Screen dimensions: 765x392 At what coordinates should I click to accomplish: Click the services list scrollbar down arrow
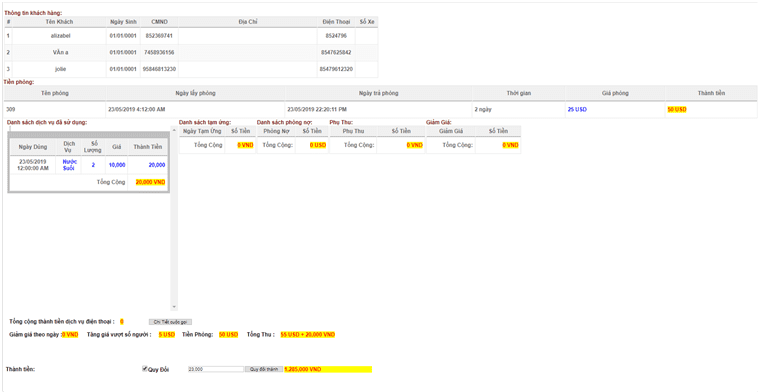[174, 307]
